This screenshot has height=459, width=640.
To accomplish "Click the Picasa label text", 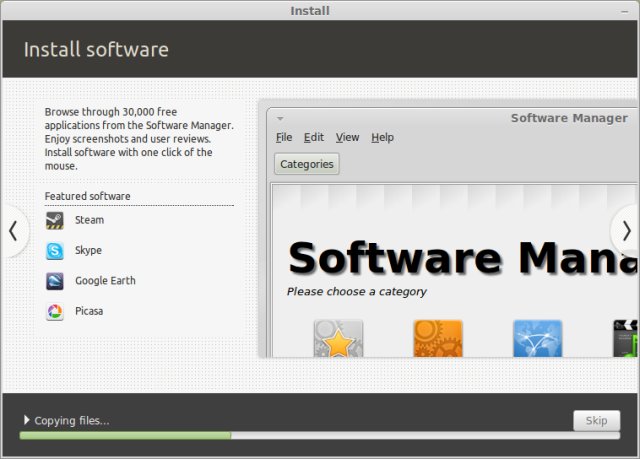I will click(89, 311).
